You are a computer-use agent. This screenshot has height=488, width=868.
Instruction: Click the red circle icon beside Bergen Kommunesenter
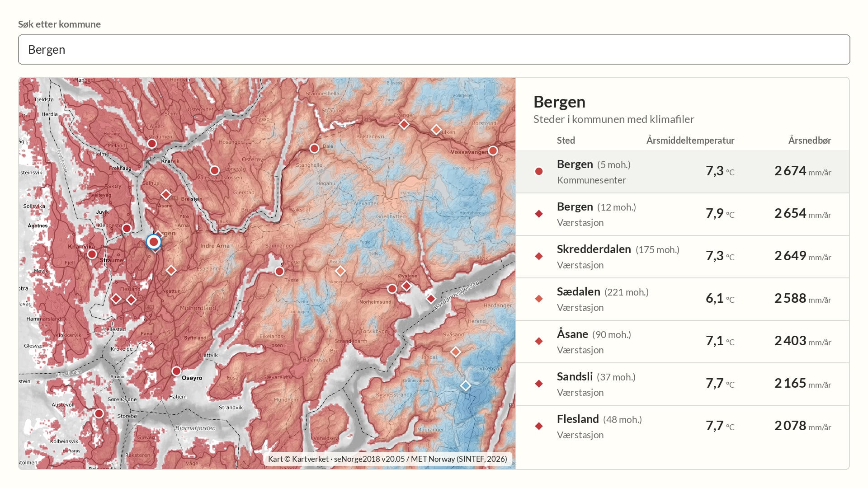pyautogui.click(x=539, y=171)
